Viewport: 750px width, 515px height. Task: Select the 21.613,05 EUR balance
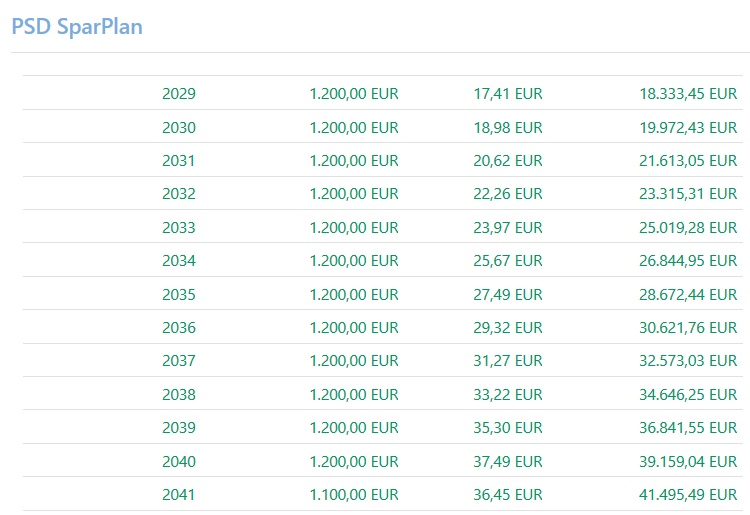click(688, 161)
